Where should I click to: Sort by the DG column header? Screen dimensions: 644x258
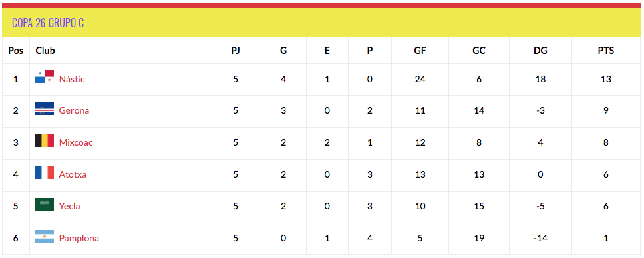click(540, 51)
